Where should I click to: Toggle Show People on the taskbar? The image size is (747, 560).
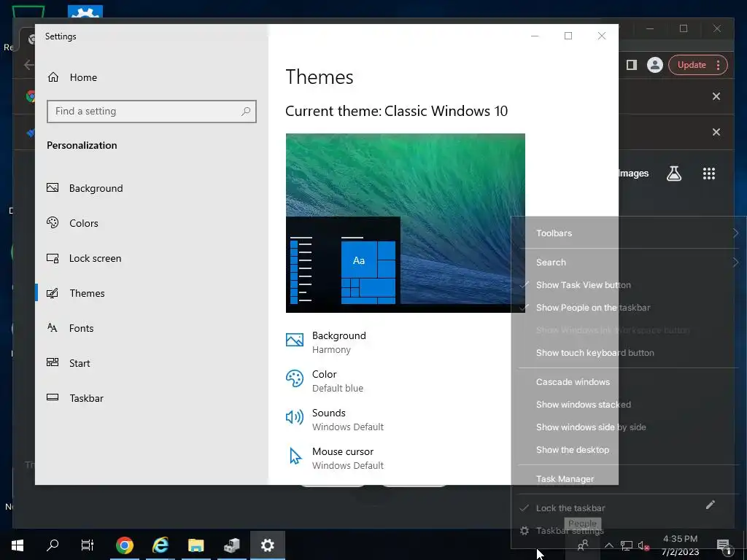[x=592, y=308]
